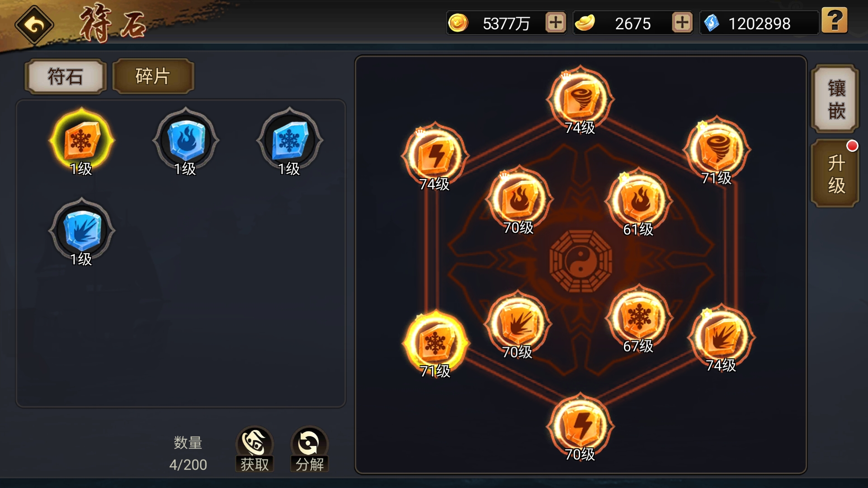This screenshot has height=488, width=868.
Task: Click the back arrow icon
Action: [34, 25]
